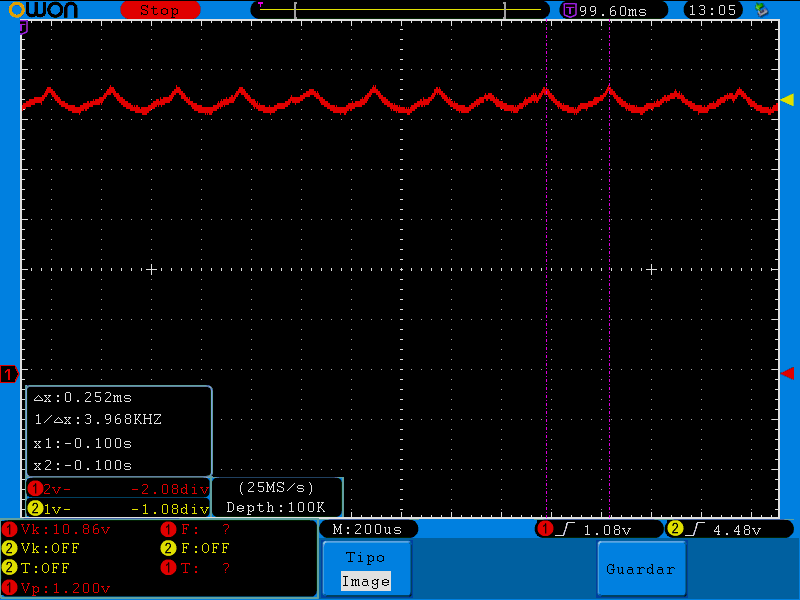Screen dimensions: 800x600
Task: Click the red channel 1 trigger icon at bottom
Action: pyautogui.click(x=545, y=529)
